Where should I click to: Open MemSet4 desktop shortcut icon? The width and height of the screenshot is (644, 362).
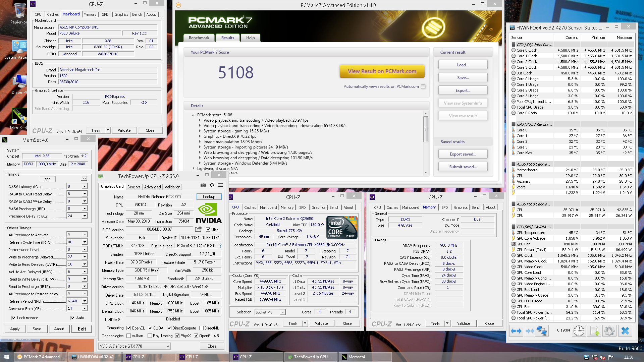pos(19,119)
